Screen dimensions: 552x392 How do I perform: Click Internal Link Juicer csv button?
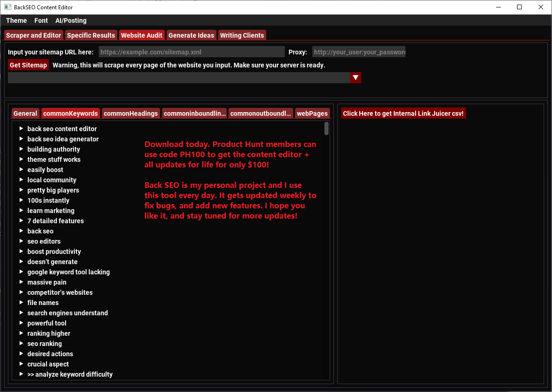point(403,113)
